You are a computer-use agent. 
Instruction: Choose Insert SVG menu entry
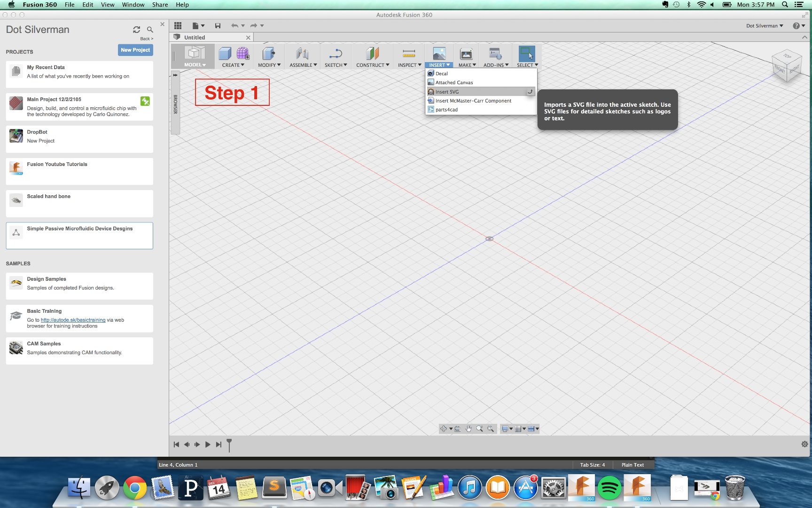point(481,92)
